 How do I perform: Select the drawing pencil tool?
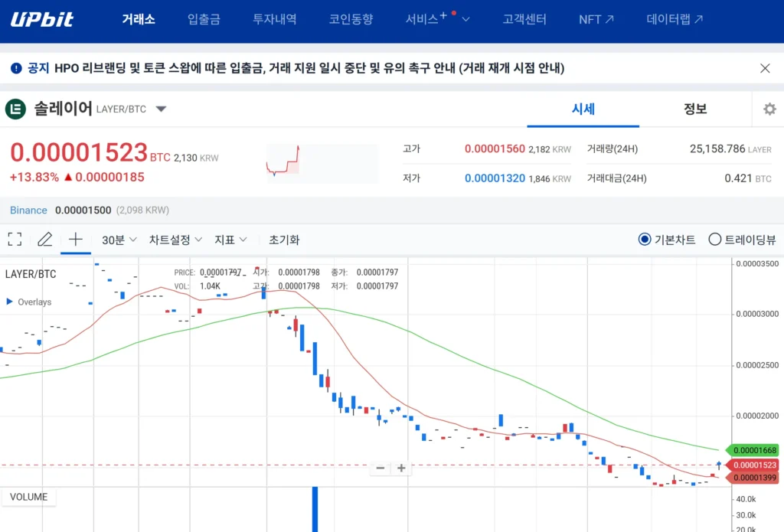tap(44, 239)
